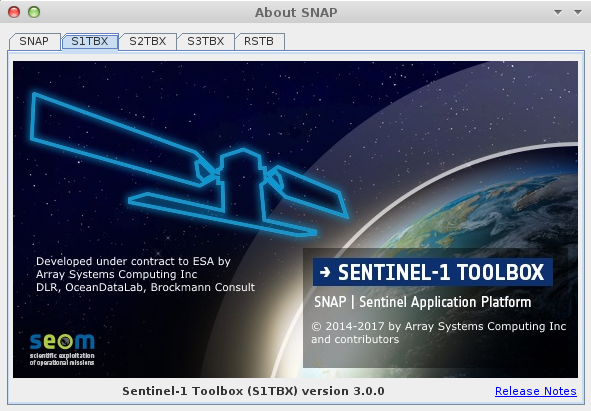Click 'SNAP | Sentinel Application Platform' text
The height and width of the screenshot is (411, 591).
(x=423, y=302)
